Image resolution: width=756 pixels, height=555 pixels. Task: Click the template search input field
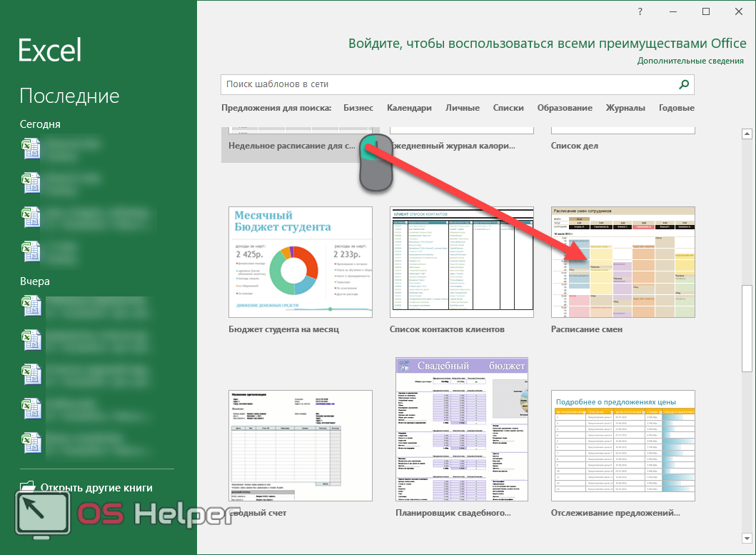pos(457,84)
